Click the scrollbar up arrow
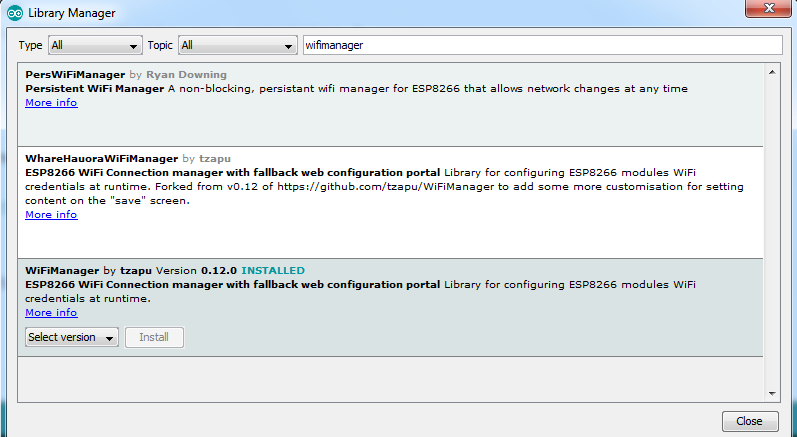This screenshot has height=437, width=797. pyautogui.click(x=772, y=72)
